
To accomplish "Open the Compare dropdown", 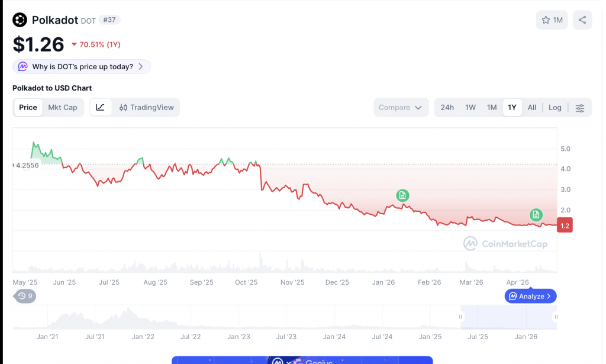I will click(x=401, y=108).
